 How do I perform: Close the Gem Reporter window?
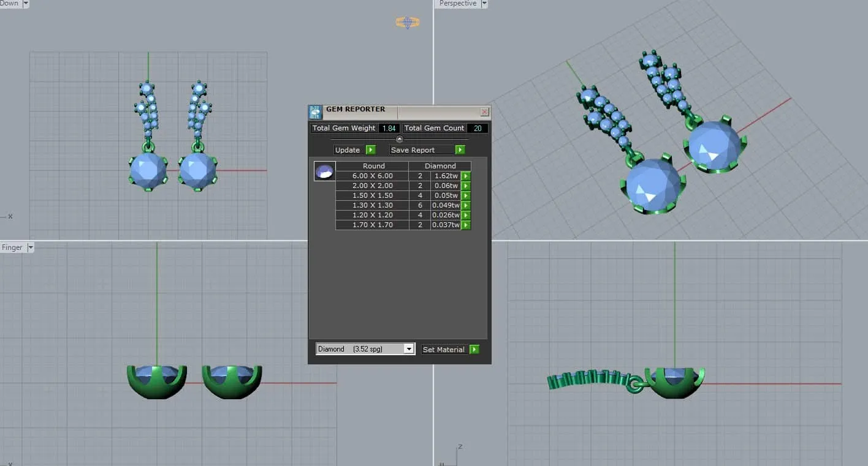[484, 112]
